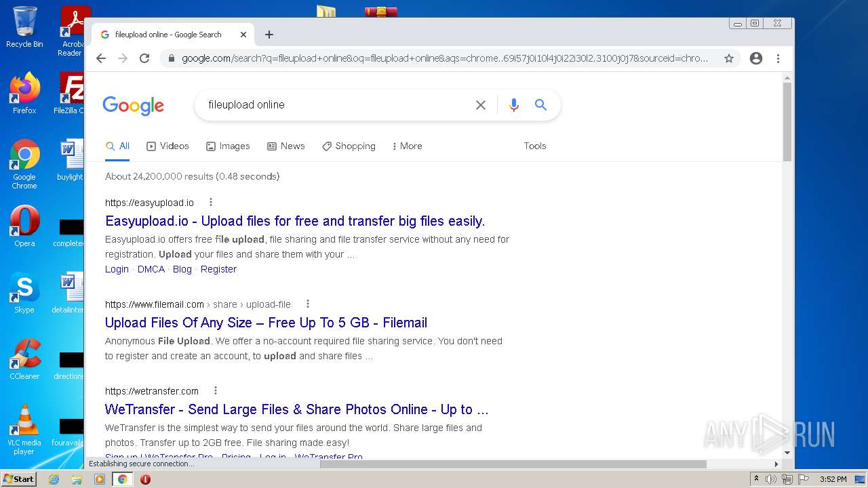Click the Chrome address bar URL

(x=444, y=58)
